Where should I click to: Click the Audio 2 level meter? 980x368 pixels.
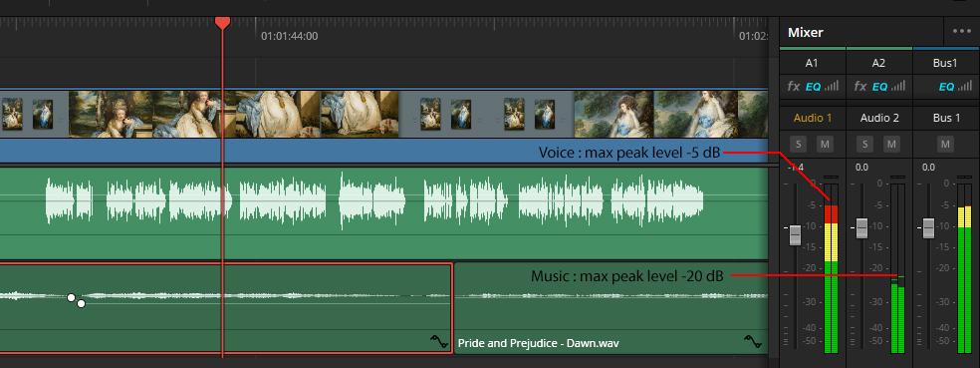(897, 268)
